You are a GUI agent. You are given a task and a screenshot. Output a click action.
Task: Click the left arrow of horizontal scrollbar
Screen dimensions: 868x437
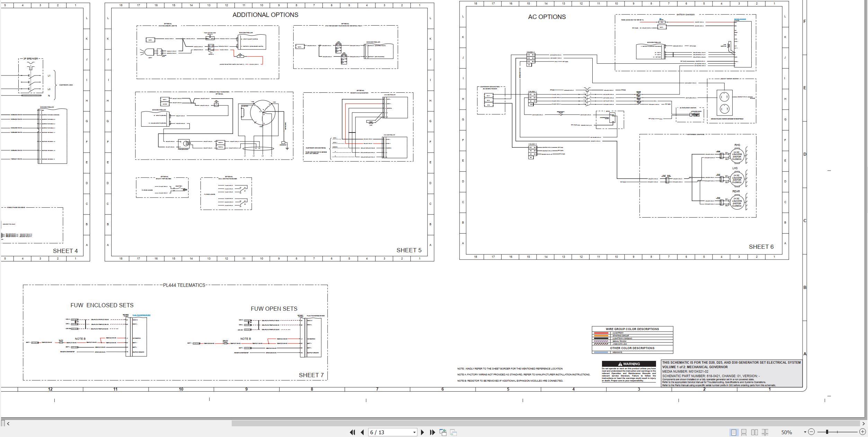pyautogui.click(x=8, y=423)
